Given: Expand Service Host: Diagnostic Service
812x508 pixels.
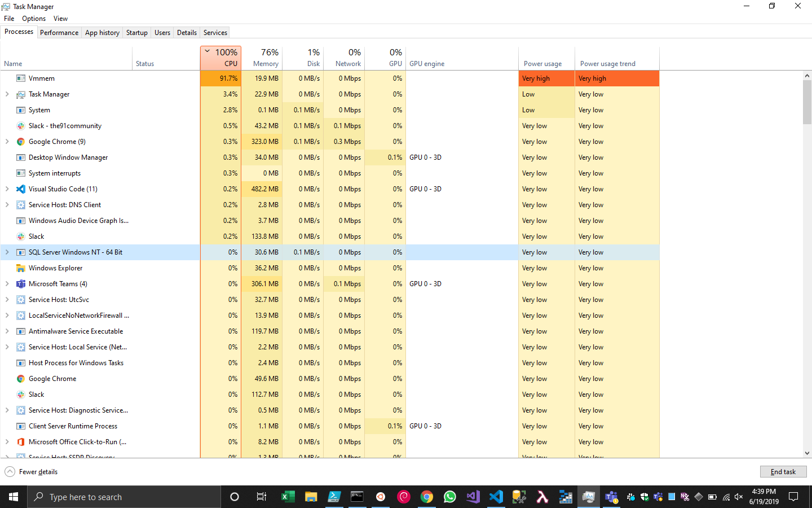Looking at the screenshot, I should [7, 410].
